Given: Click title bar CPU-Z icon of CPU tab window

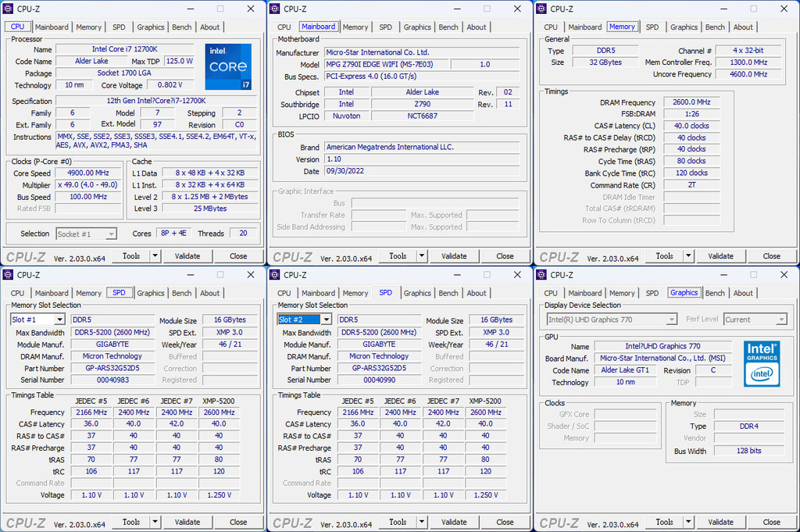Looking at the screenshot, I should click(9, 9).
